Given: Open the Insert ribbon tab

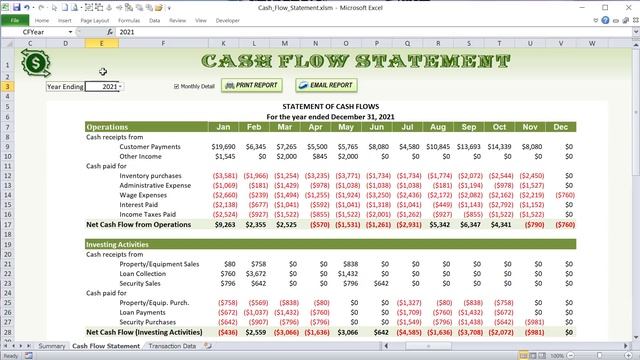Looking at the screenshot, I should [64, 20].
